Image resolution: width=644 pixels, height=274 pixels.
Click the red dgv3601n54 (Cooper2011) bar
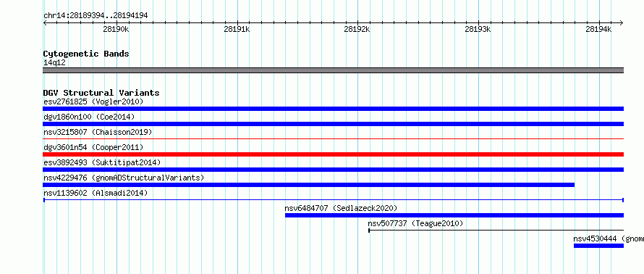coord(333,154)
